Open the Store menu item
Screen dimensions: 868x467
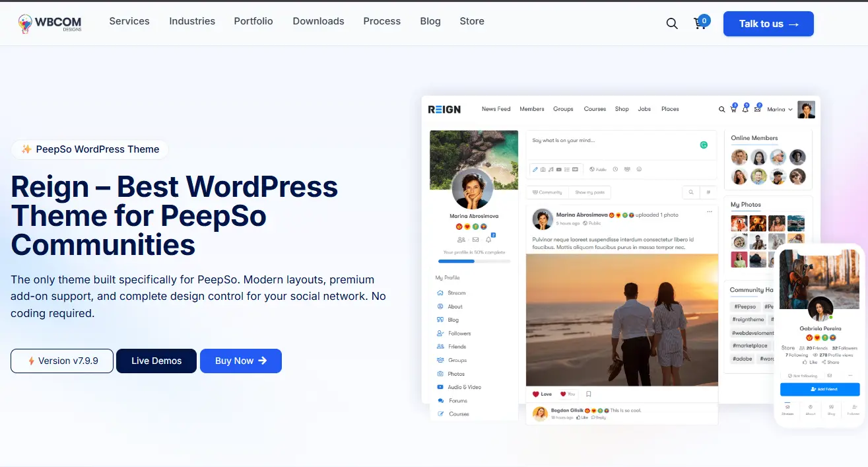coord(472,21)
